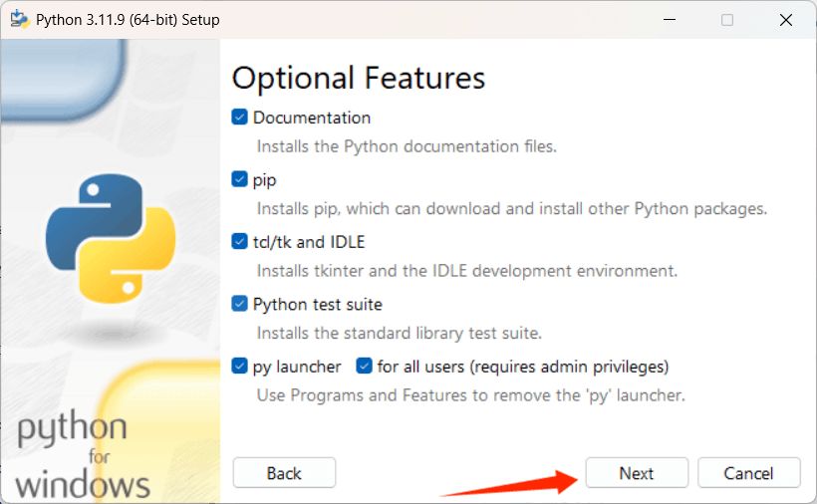Close the Python 3.11.9 Setup window
The height and width of the screenshot is (504, 817).
tap(785, 20)
